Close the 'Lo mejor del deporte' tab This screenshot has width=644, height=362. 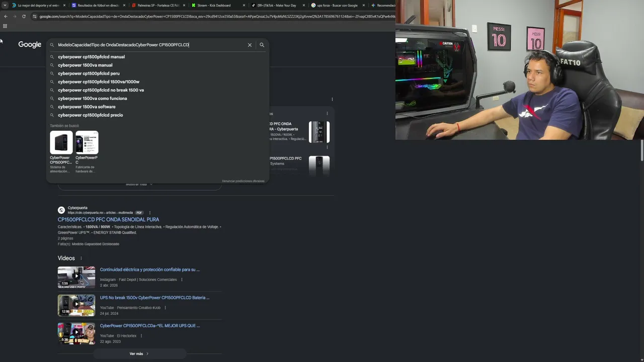coord(64,6)
